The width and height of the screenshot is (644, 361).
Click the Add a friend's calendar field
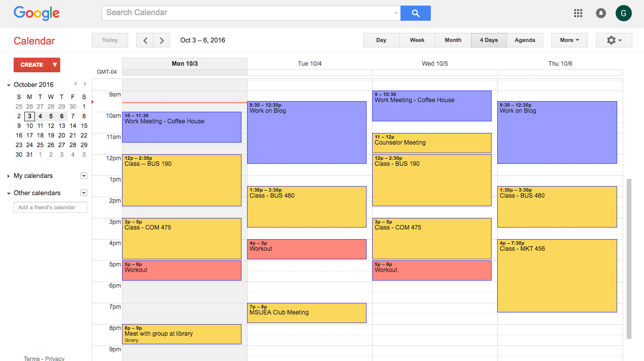pyautogui.click(x=50, y=207)
